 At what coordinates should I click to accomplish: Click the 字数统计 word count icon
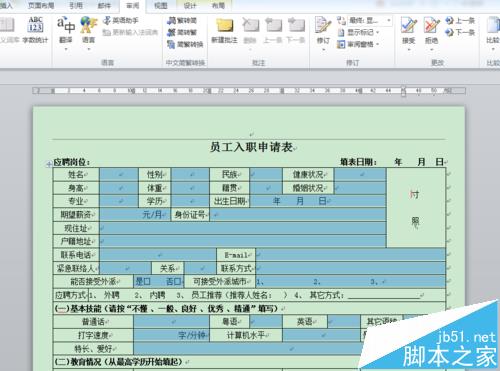point(35,25)
